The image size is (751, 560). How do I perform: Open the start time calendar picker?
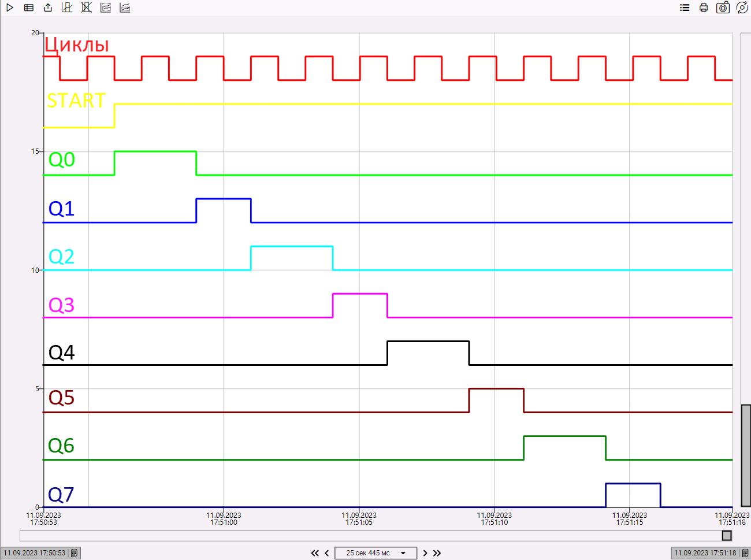point(74,553)
